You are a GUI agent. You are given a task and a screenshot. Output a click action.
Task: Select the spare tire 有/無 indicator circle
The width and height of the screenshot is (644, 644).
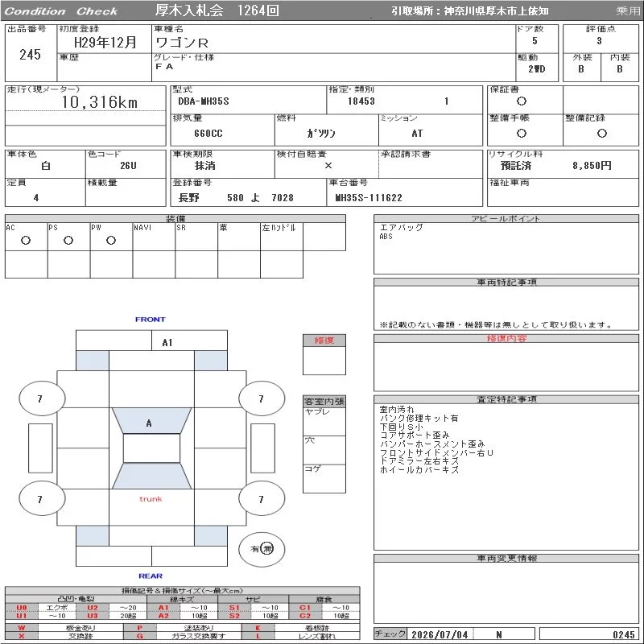pos(262,549)
